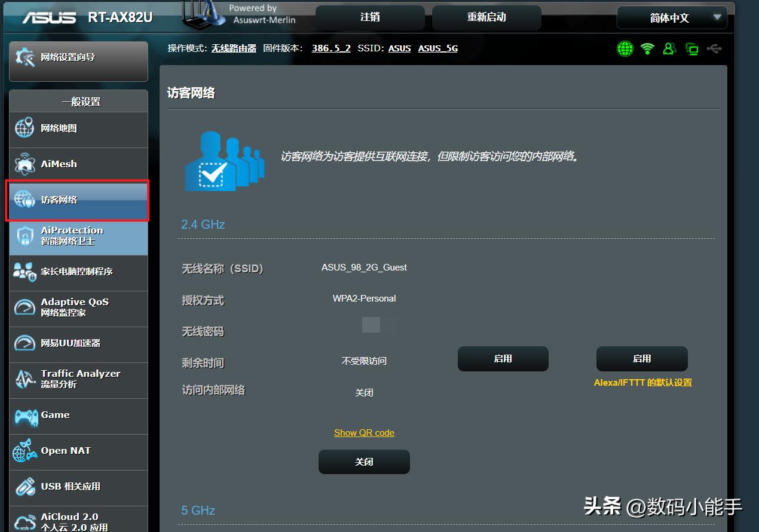Viewport: 759px width, 532px height.
Task: Click the 注销 logout button
Action: (x=370, y=18)
